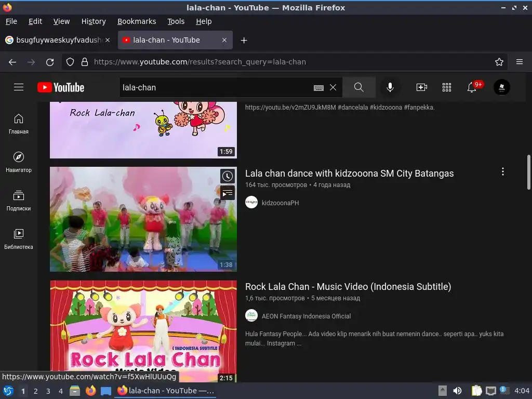
Task: Go back with Firefox back arrow
Action: pos(12,62)
